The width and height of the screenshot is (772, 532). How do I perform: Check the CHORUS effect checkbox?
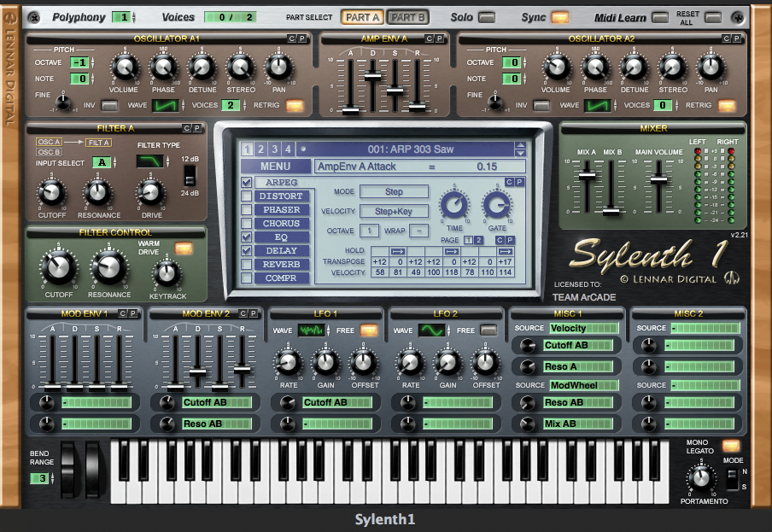tap(247, 224)
